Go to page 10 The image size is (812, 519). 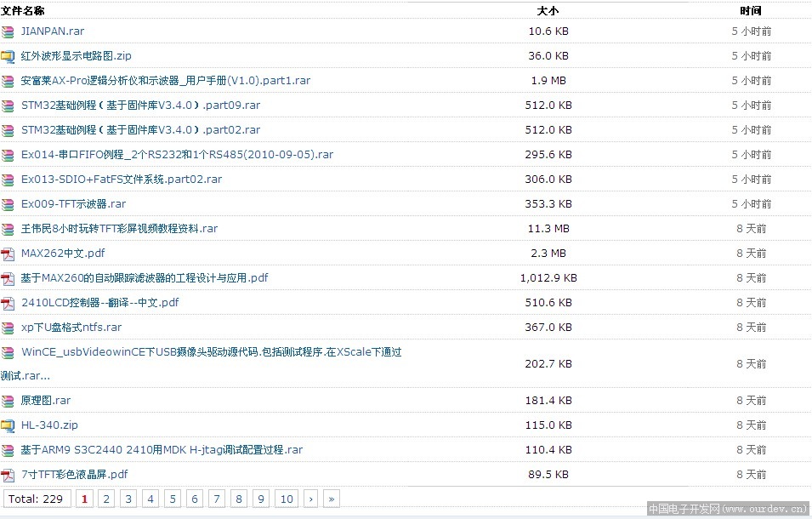[x=287, y=499]
